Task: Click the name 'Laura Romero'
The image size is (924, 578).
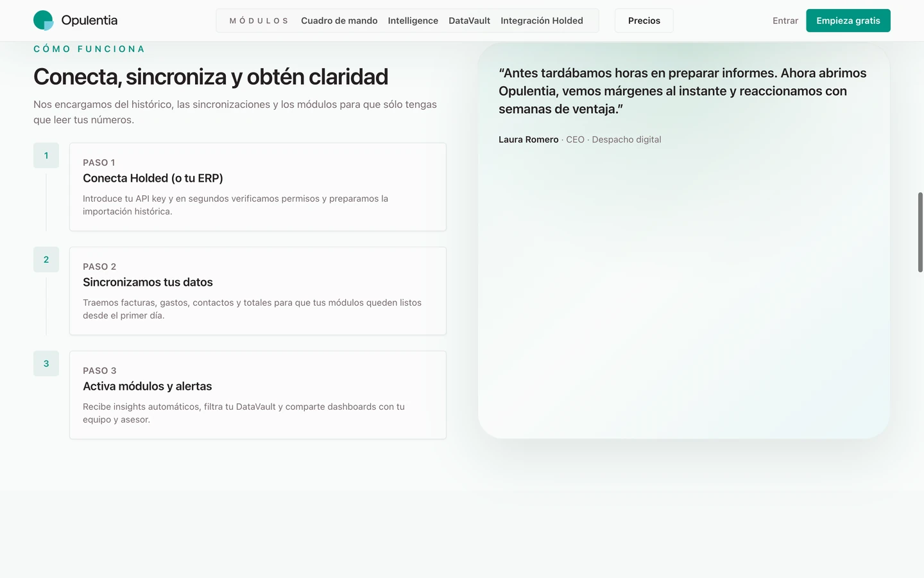Action: coord(529,139)
